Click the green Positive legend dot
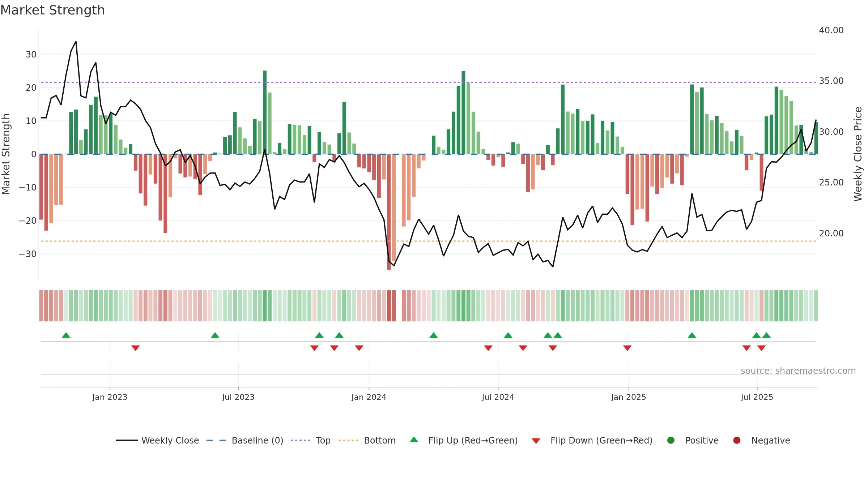The image size is (868, 488). click(x=671, y=440)
